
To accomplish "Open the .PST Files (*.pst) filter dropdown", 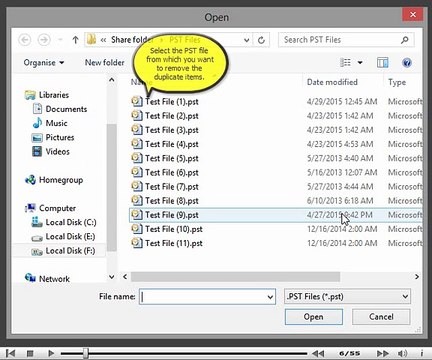I will click(x=347, y=297).
